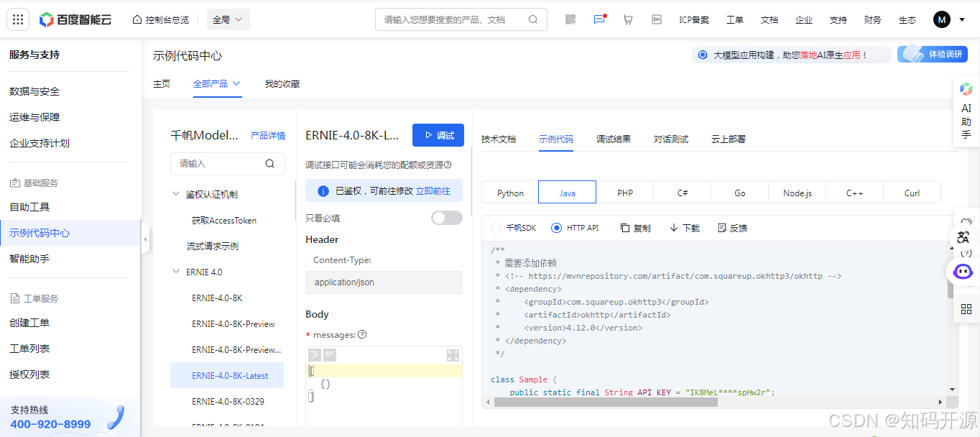The height and width of the screenshot is (437, 980).
Task: Switch to the Python tab
Action: [509, 192]
